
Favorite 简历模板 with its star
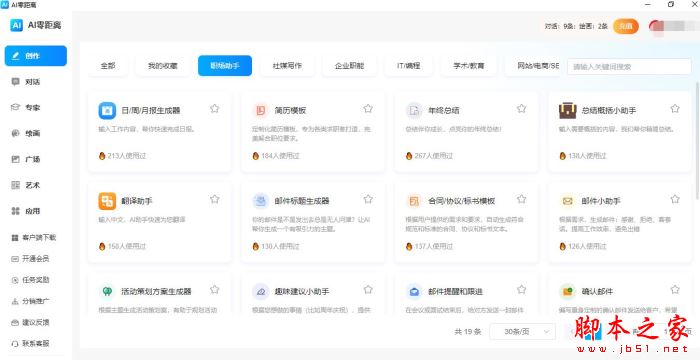[368, 109]
